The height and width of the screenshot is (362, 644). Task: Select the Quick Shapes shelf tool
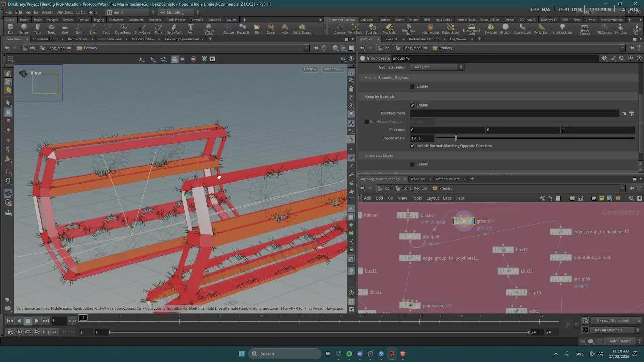coord(302,29)
